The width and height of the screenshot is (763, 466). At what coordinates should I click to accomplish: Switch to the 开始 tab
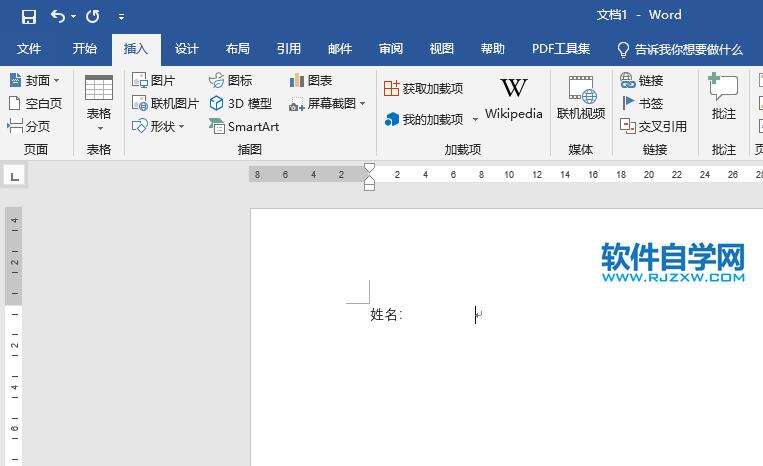[x=85, y=49]
